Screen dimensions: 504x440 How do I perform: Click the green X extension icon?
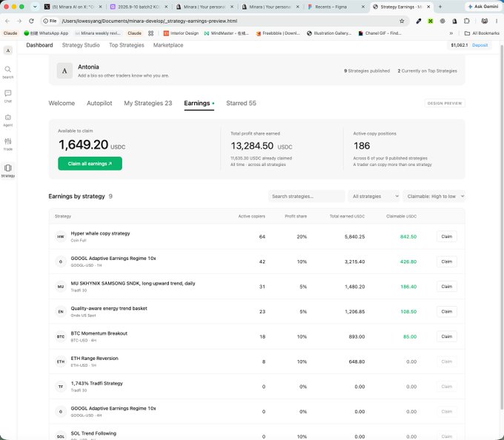tap(431, 21)
